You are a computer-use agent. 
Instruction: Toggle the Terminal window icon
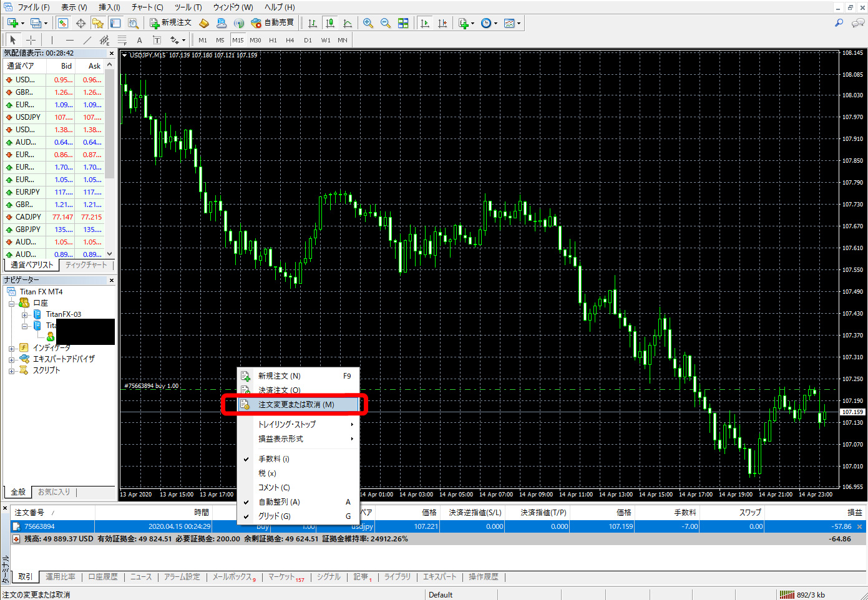click(115, 23)
